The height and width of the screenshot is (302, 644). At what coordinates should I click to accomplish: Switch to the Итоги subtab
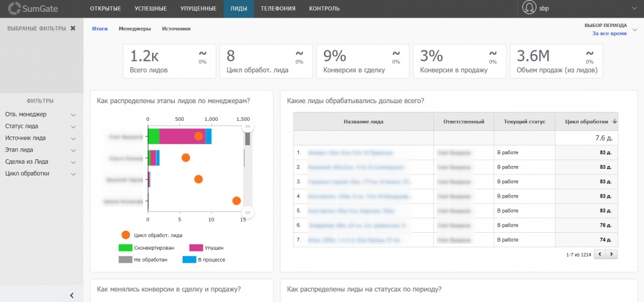100,29
